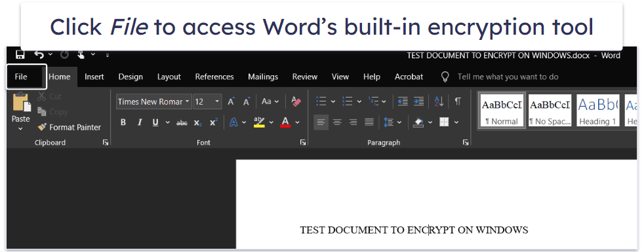Open the Mailings tab
This screenshot has height=252, width=644.
click(x=263, y=77)
